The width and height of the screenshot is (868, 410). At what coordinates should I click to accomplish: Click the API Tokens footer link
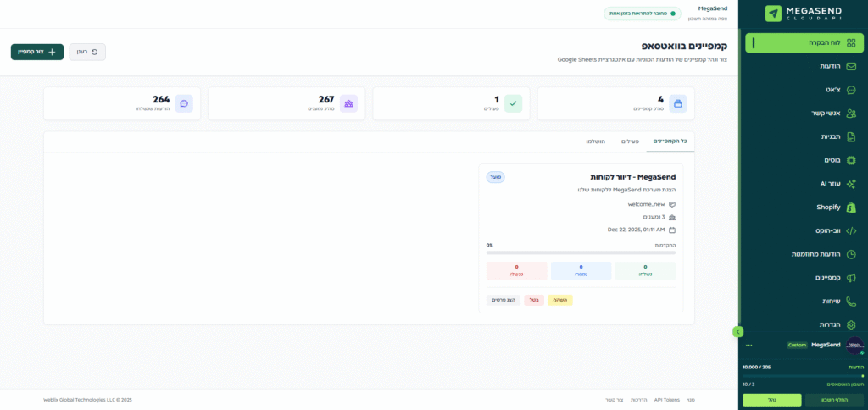[666, 400]
